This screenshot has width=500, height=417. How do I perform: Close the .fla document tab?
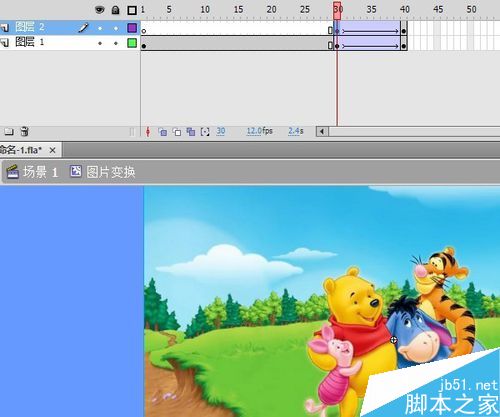[x=52, y=151]
